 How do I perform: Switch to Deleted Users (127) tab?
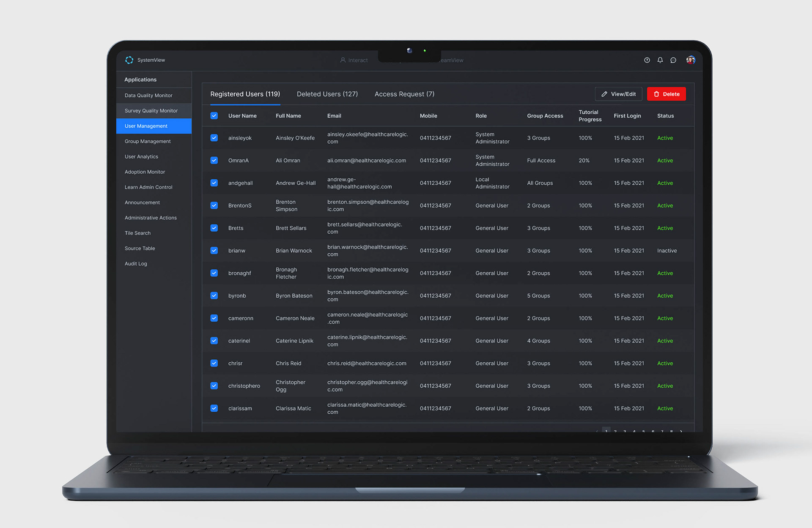click(327, 94)
